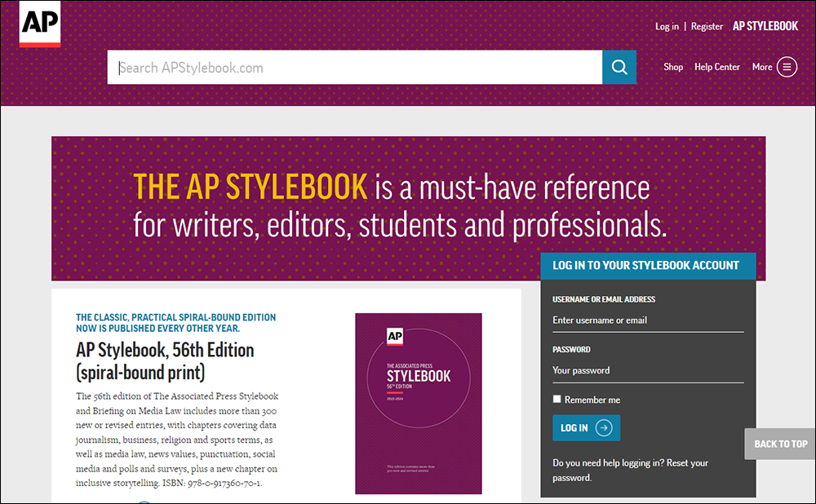Screen dimensions: 816x504
Task: Click the More menu label
Action: (x=762, y=67)
